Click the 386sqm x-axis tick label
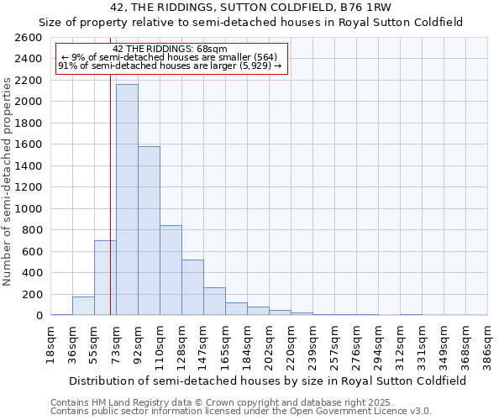The image size is (504, 420). [487, 343]
